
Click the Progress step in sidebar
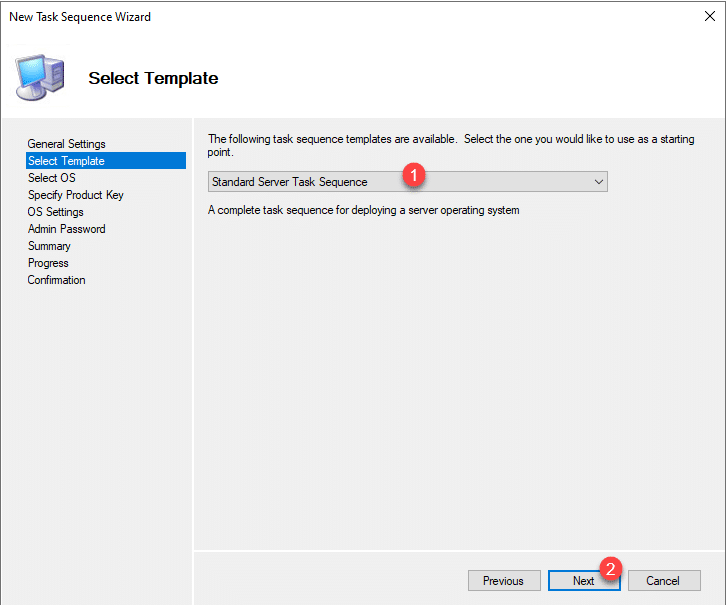[48, 263]
